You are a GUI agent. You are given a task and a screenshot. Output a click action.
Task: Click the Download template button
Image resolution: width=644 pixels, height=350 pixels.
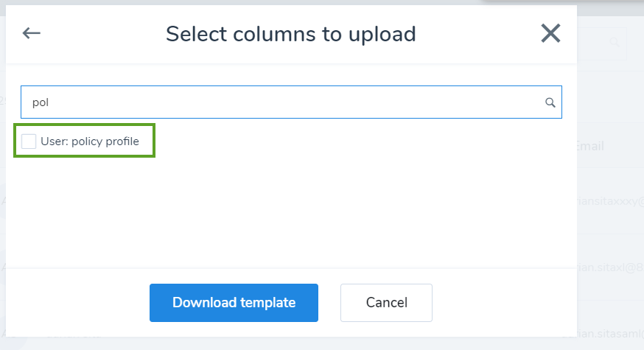pyautogui.click(x=234, y=303)
